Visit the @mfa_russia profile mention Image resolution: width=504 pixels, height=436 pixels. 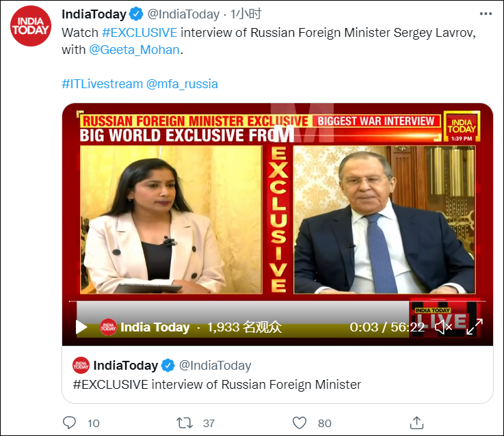pyautogui.click(x=182, y=84)
